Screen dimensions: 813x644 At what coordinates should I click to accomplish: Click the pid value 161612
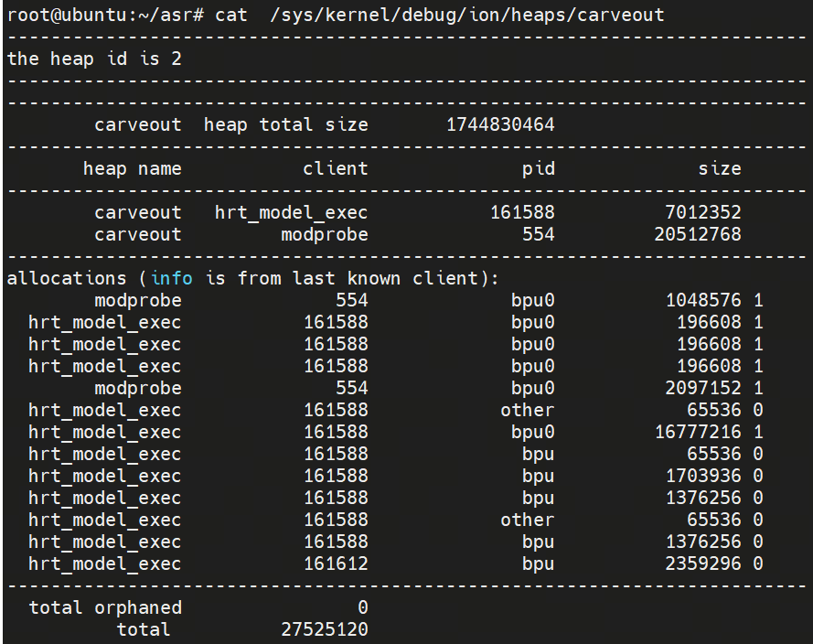pos(336,563)
